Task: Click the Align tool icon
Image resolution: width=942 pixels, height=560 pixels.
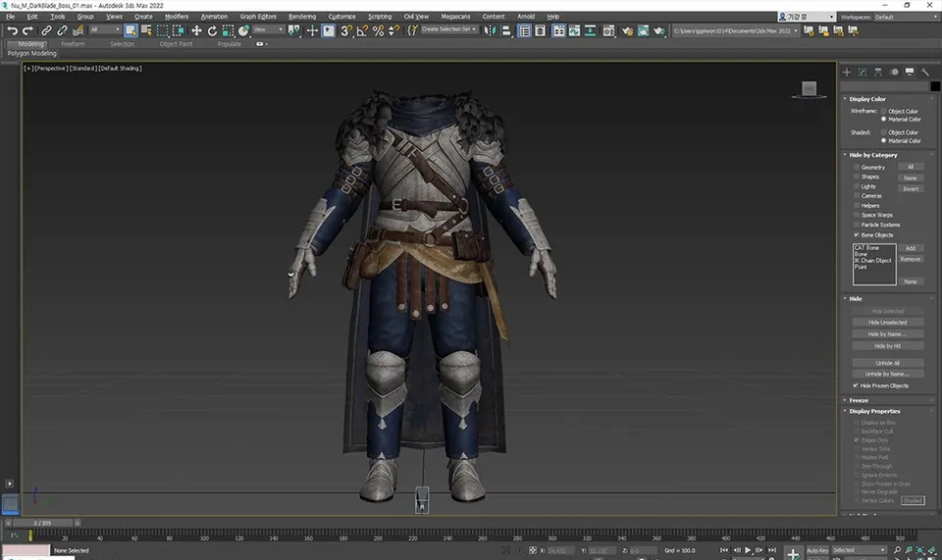Action: [506, 30]
